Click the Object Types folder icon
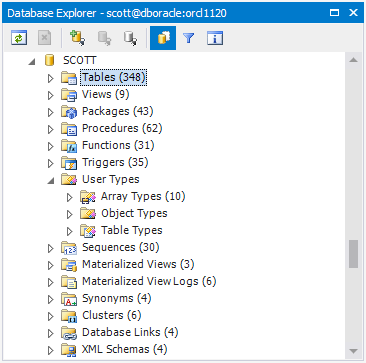 click(x=88, y=214)
